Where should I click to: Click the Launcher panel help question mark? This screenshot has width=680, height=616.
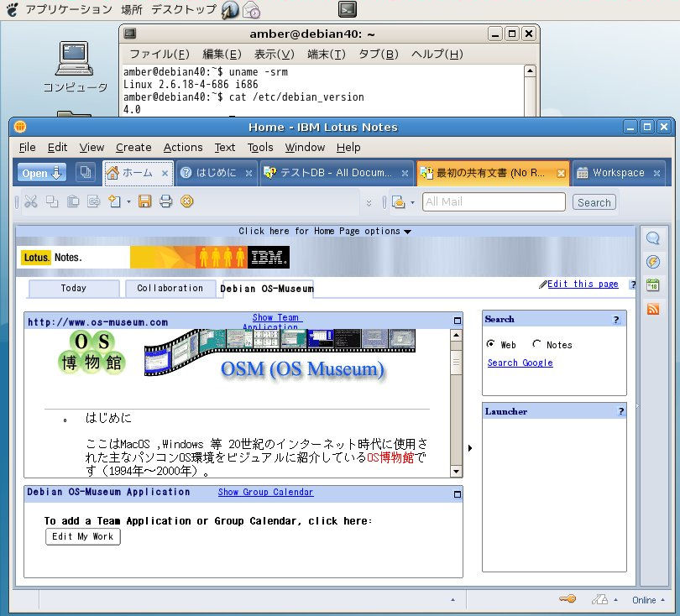(621, 411)
